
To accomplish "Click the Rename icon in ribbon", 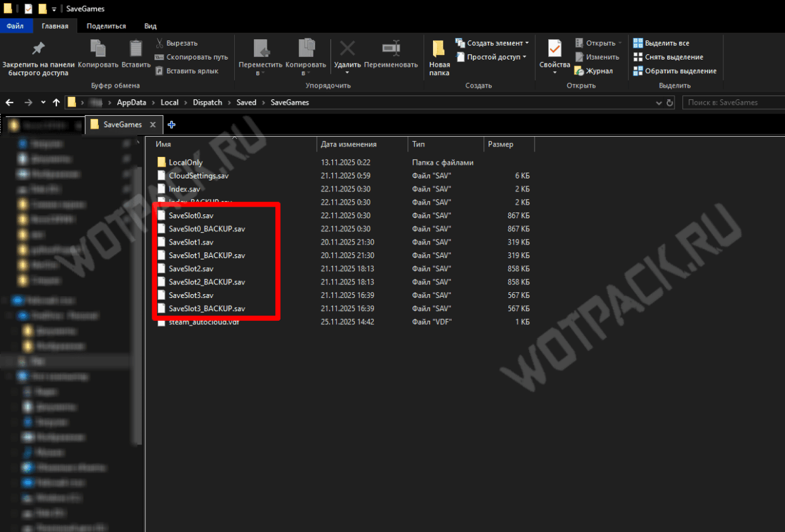I will coord(391,48).
